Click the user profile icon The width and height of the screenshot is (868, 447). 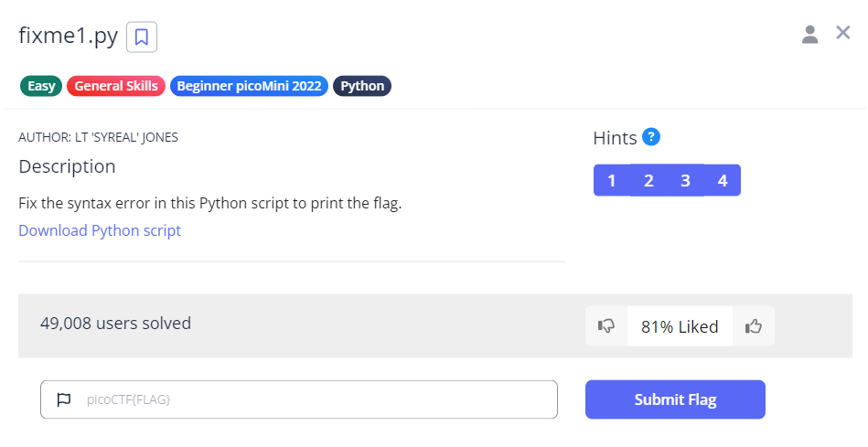(x=809, y=35)
